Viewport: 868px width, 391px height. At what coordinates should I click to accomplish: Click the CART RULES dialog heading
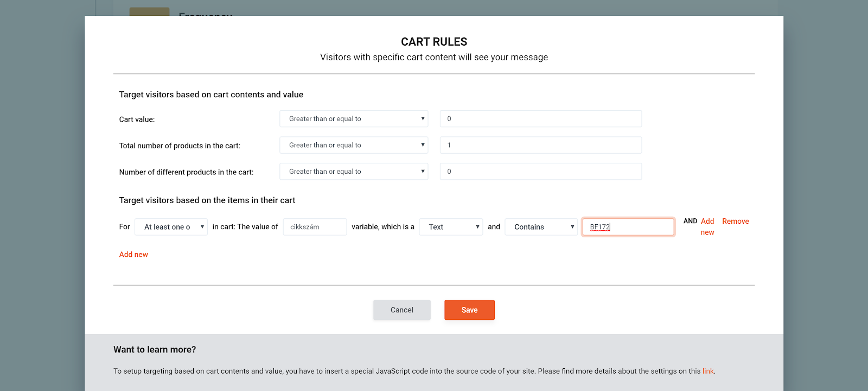(x=434, y=42)
